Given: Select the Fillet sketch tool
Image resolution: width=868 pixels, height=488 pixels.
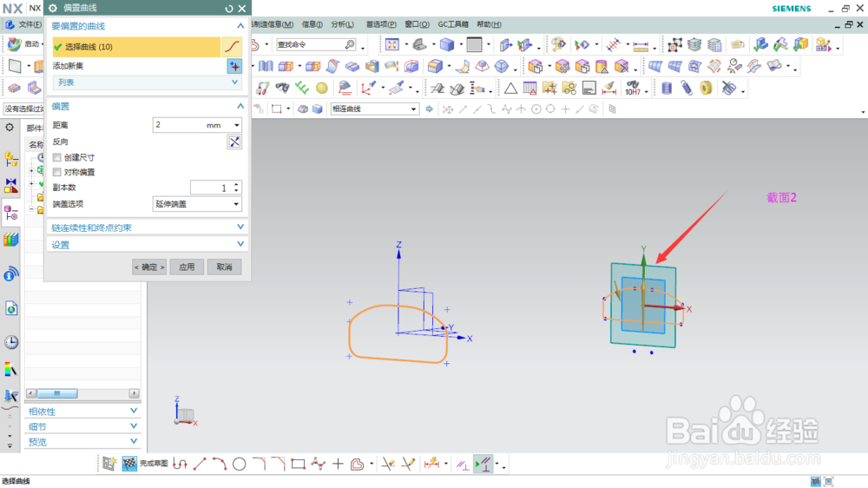Looking at the screenshot, I should [x=259, y=464].
